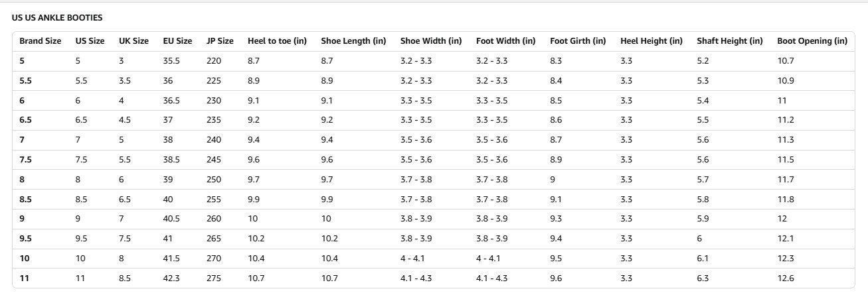The image size is (868, 307).
Task: Select heel to toe value 10.2
Action: 256,239
